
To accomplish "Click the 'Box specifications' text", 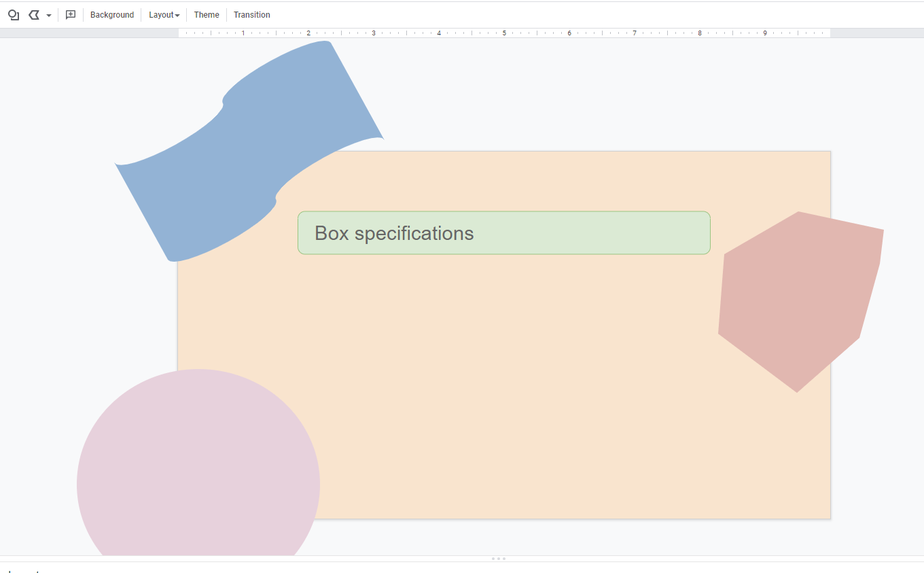I will coord(394,233).
